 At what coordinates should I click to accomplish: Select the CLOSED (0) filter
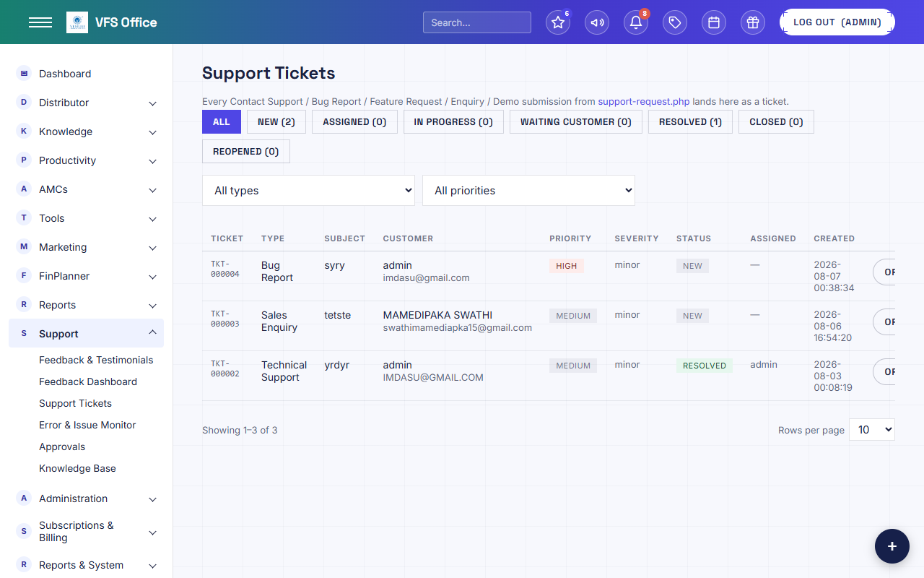776,122
